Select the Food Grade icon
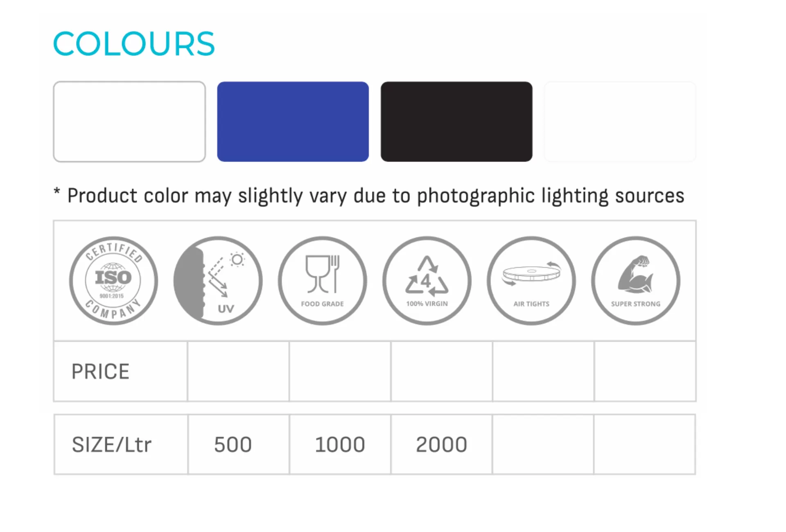The width and height of the screenshot is (786, 532). point(322,281)
